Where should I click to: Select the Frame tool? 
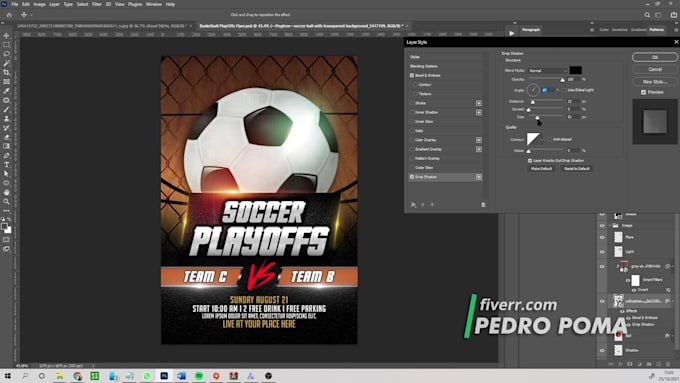(x=7, y=82)
